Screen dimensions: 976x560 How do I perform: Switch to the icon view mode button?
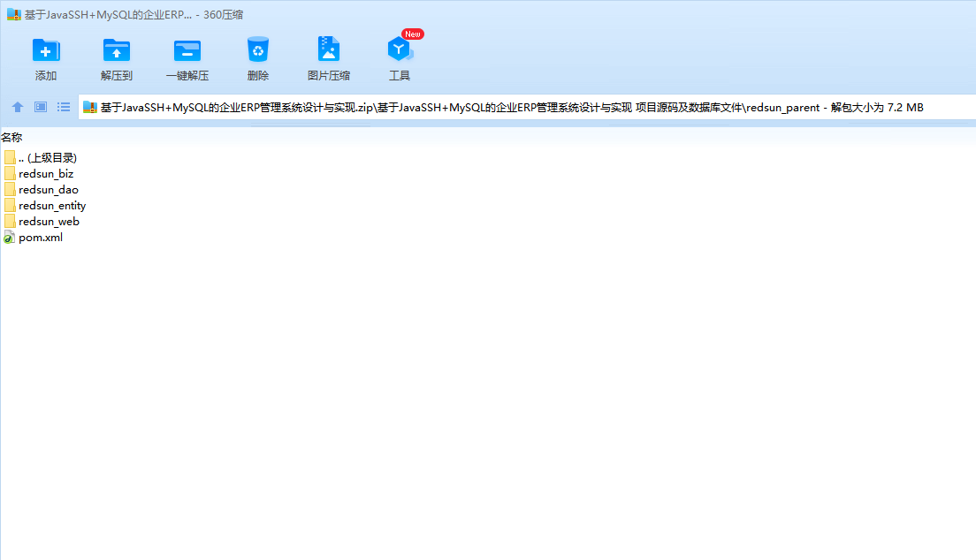tap(41, 107)
